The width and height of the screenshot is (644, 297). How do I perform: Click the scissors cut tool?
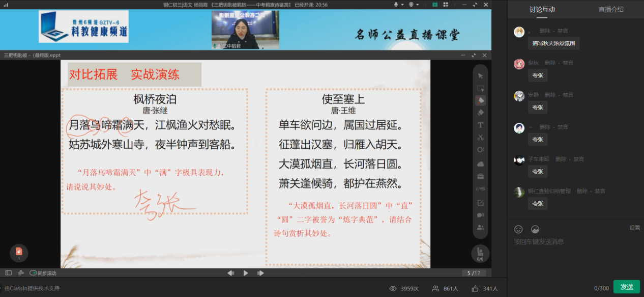coord(481,137)
